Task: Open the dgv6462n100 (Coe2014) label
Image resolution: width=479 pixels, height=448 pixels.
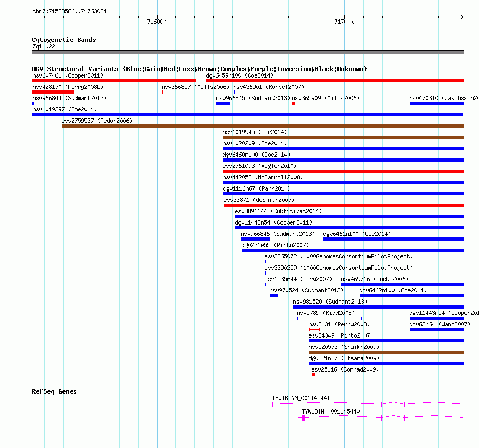Action: (393, 290)
